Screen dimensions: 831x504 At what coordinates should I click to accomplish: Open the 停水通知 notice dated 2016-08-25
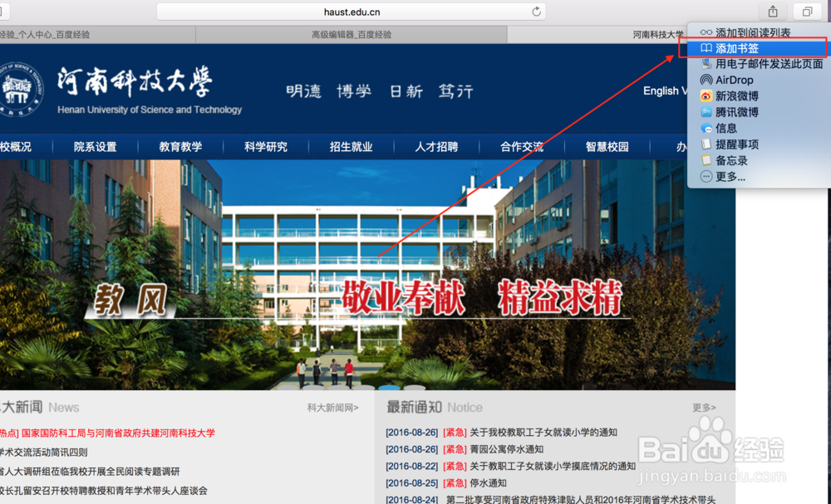pos(488,483)
